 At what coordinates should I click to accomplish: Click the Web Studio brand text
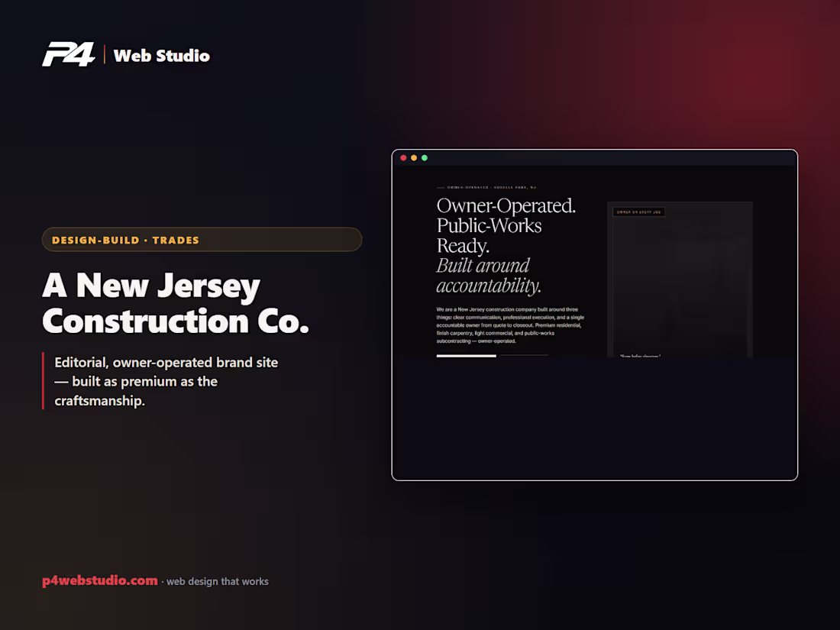coord(162,56)
